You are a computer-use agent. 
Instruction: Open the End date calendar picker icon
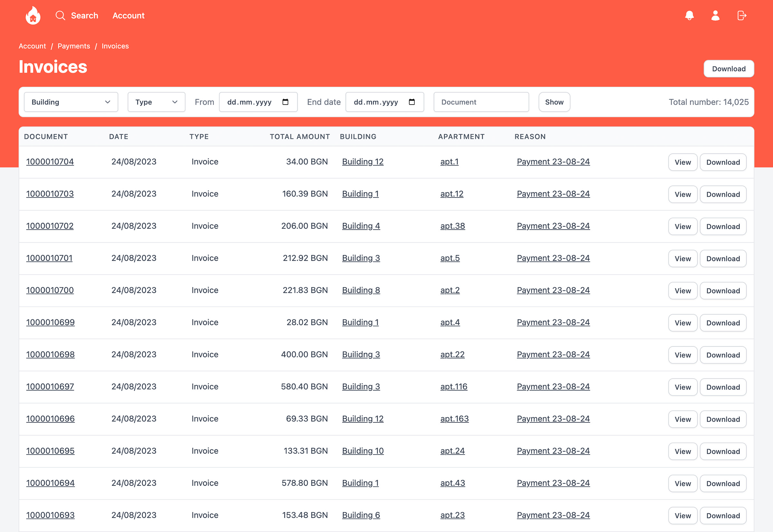412,102
